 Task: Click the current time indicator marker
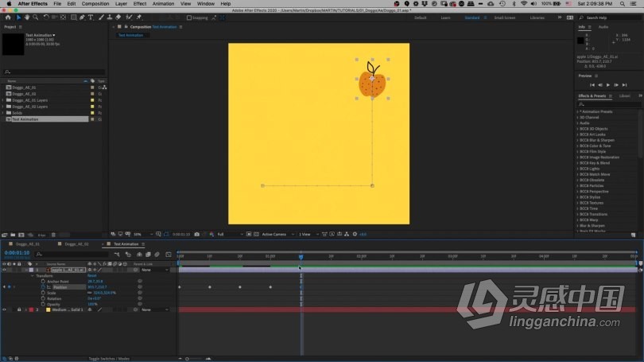[301, 256]
